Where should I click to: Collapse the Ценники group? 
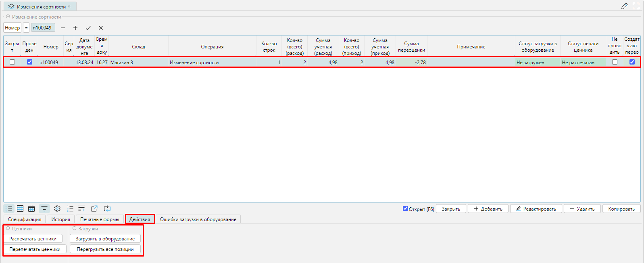click(x=8, y=229)
